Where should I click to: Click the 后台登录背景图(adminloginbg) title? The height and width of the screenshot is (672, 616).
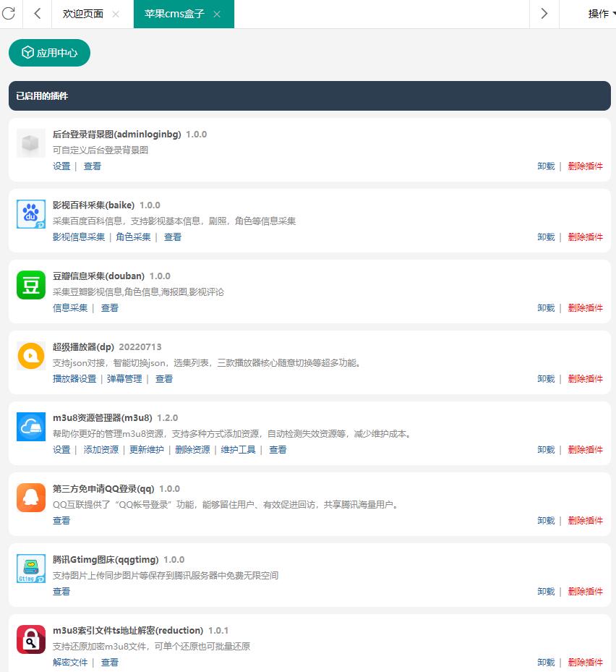[117, 134]
